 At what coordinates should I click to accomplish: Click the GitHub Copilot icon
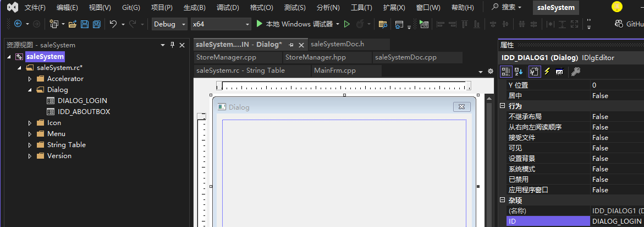point(619,24)
